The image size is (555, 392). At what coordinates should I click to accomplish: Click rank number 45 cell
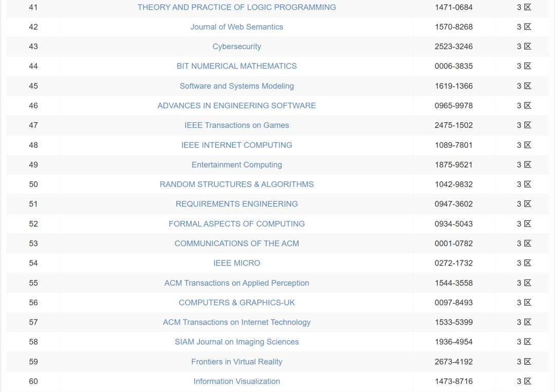pyautogui.click(x=33, y=86)
